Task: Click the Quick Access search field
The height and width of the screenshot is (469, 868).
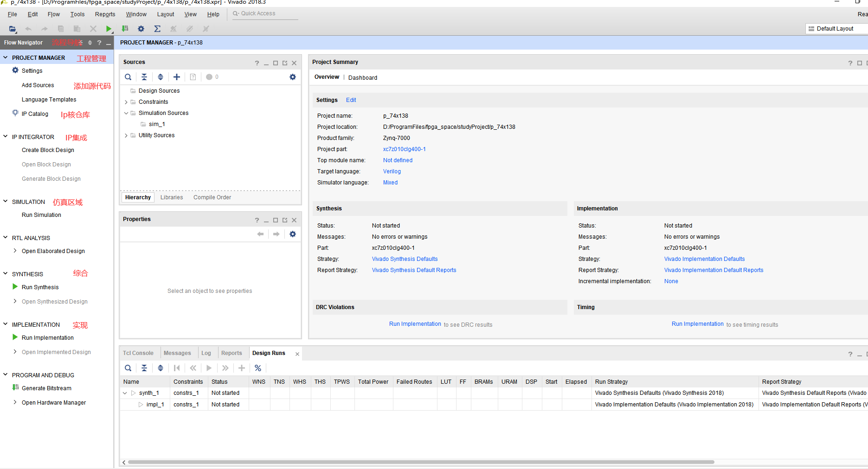Action: point(264,13)
